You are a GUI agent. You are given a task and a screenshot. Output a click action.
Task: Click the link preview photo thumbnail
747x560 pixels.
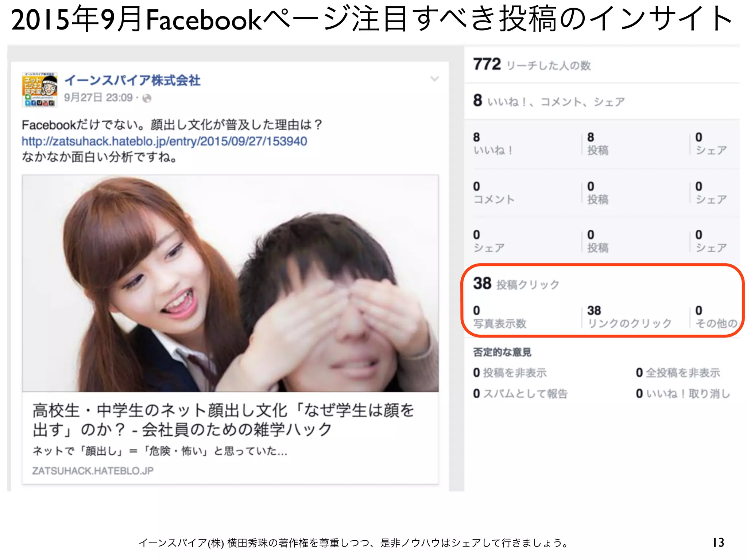pyautogui.click(x=231, y=283)
